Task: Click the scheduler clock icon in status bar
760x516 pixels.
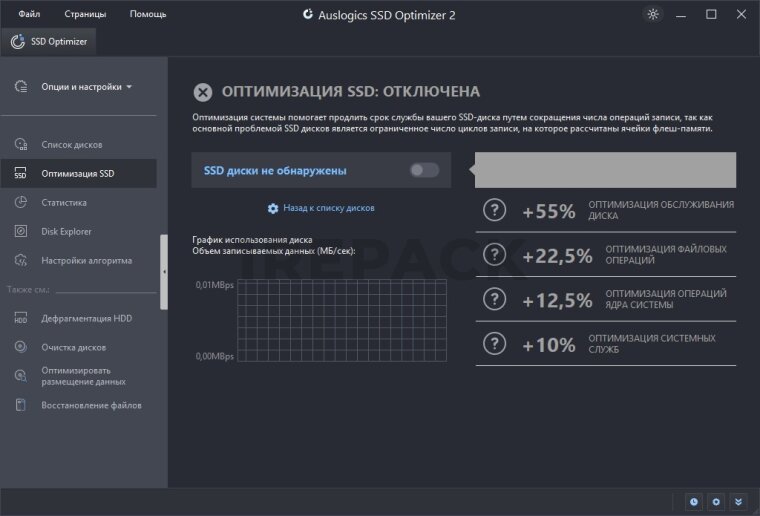Action: 694,502
